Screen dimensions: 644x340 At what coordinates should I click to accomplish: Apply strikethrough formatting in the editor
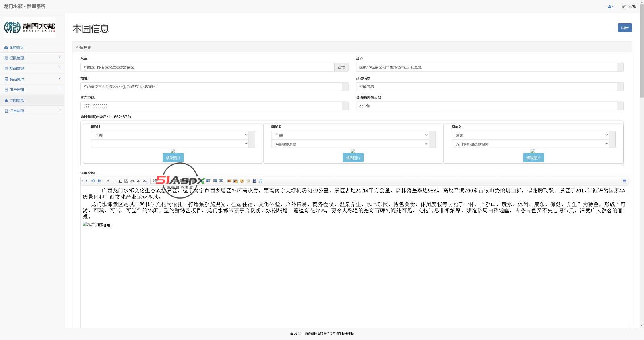pos(132,181)
